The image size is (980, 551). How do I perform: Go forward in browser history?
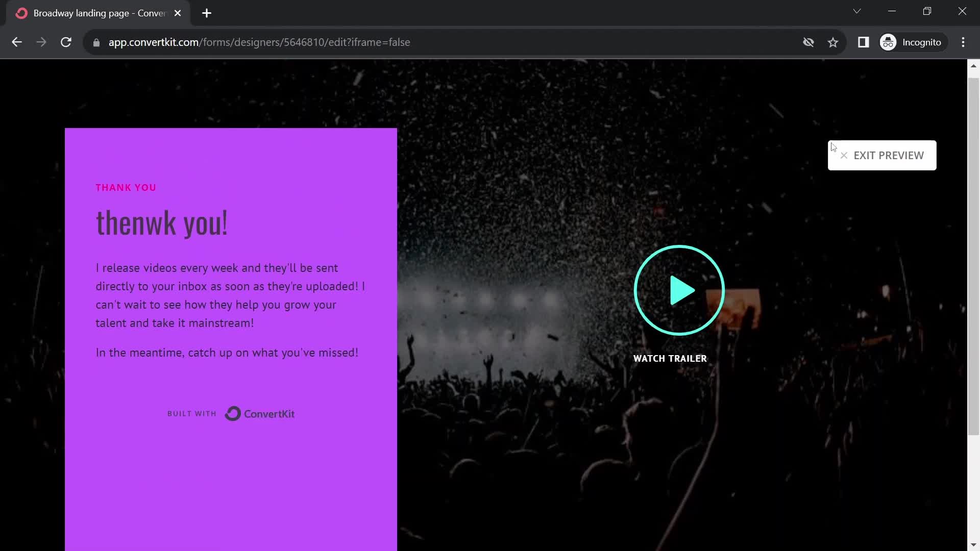click(x=41, y=42)
